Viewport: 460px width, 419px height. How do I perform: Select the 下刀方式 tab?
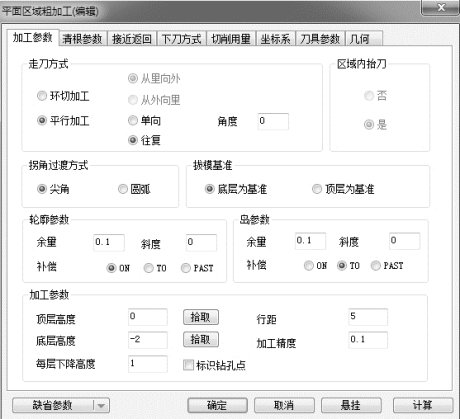click(181, 39)
